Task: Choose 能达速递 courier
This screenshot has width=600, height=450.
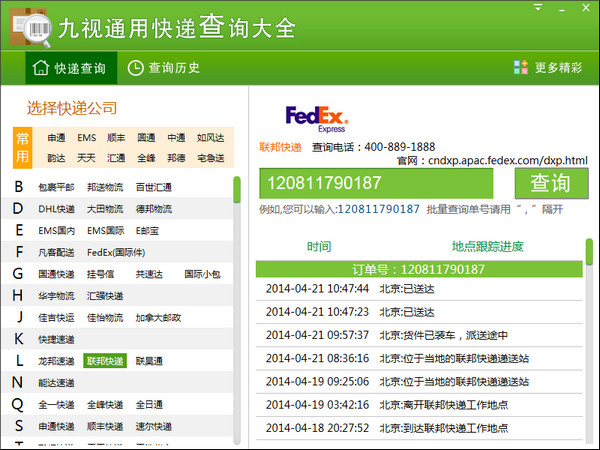Action: point(56,383)
